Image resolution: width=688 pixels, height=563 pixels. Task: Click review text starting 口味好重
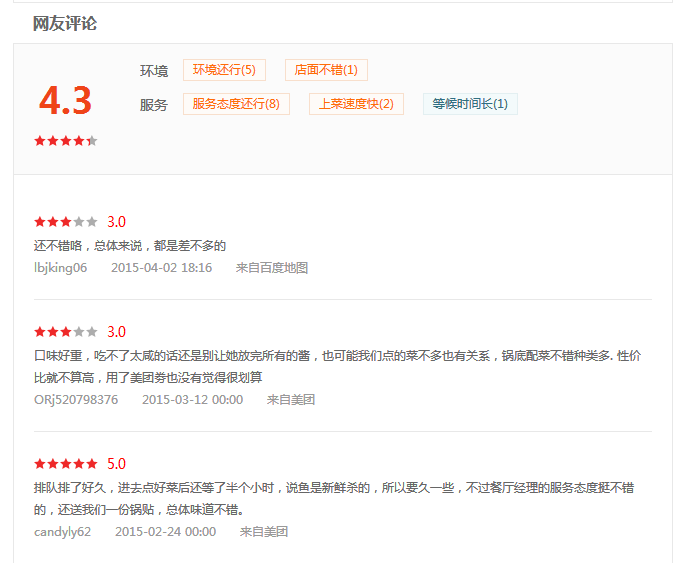click(337, 366)
